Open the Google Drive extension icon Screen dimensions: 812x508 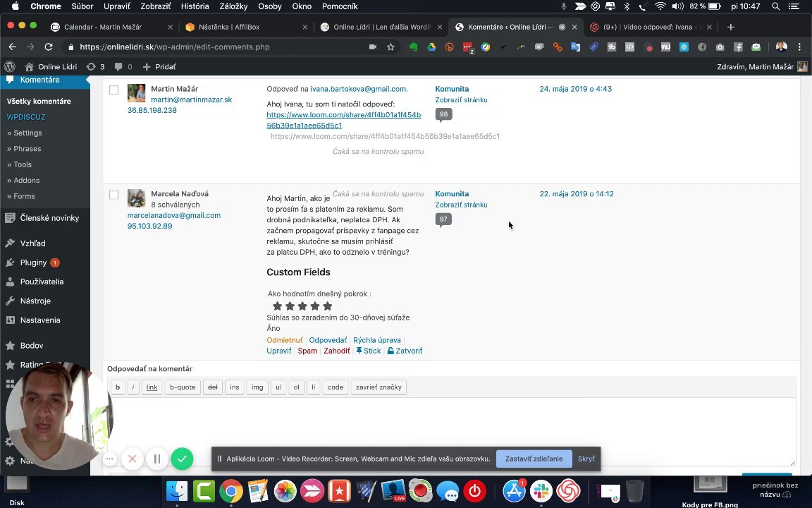(x=431, y=47)
